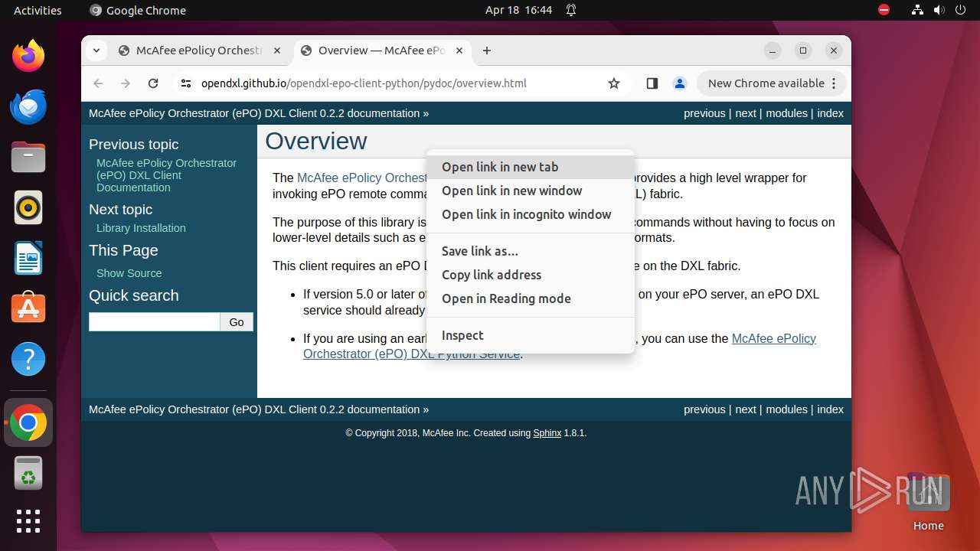Launch LibreOffice Writer from the dock
The height and width of the screenshot is (551, 980).
point(28,258)
